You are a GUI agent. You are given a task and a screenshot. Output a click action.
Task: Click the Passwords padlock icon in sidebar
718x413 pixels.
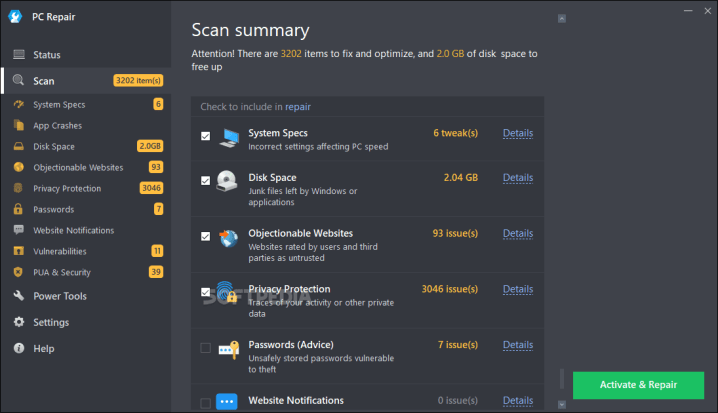click(x=18, y=209)
